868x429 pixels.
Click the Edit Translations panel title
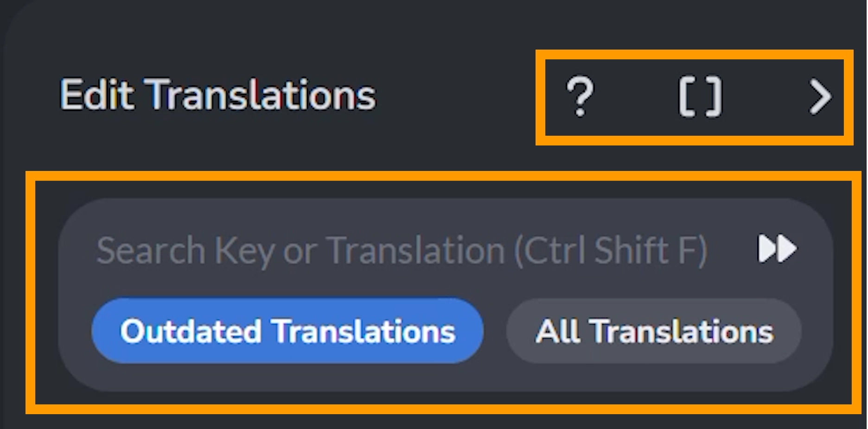point(218,95)
